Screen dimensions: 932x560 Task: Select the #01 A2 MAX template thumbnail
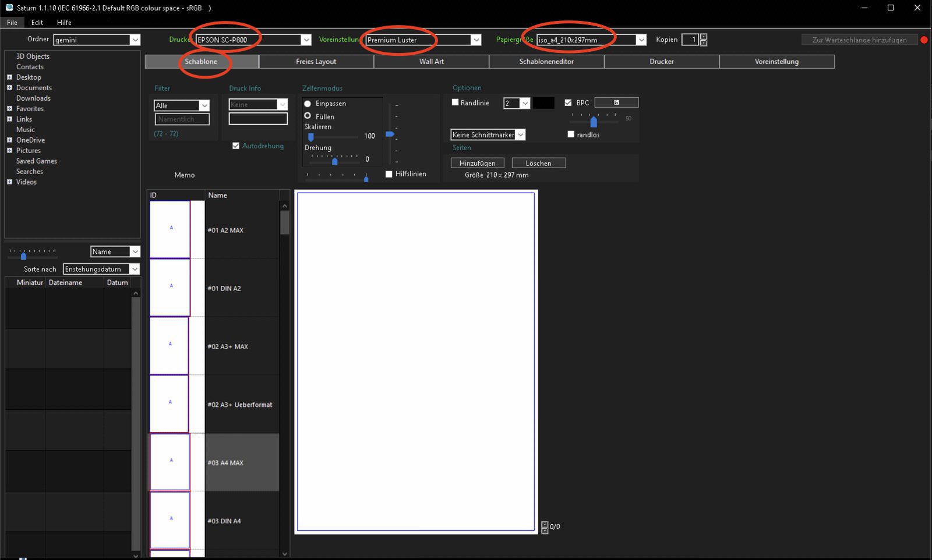[170, 229]
